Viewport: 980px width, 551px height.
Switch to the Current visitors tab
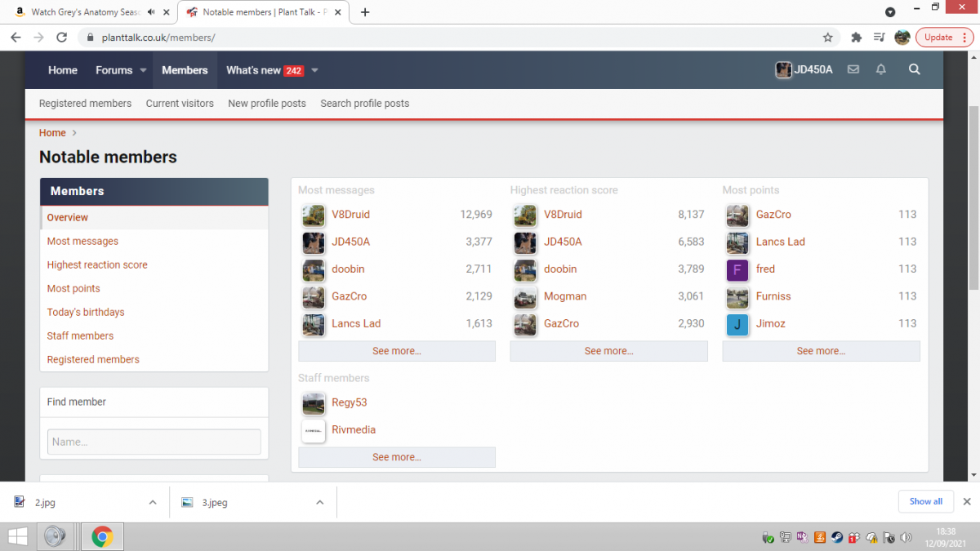click(x=180, y=104)
